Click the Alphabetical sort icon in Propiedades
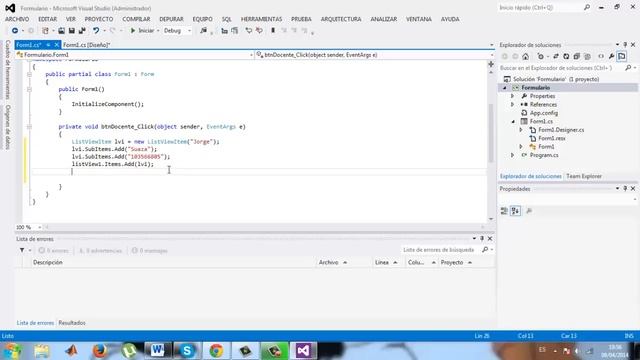640x360 pixels. pos(516,211)
